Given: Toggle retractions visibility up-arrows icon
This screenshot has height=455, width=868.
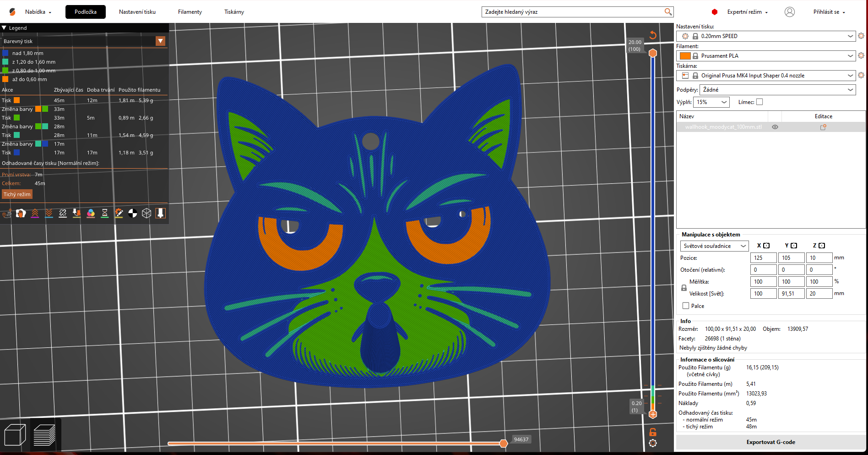Looking at the screenshot, I should click(35, 214).
